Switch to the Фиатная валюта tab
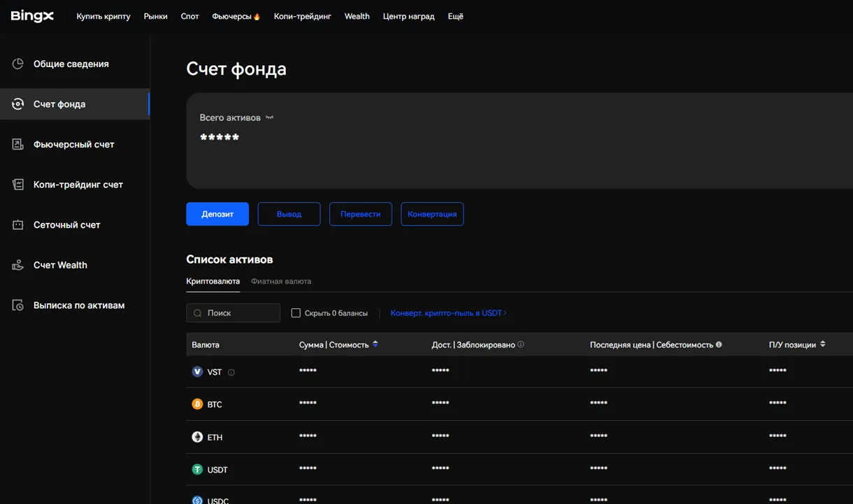The image size is (853, 504). [281, 281]
